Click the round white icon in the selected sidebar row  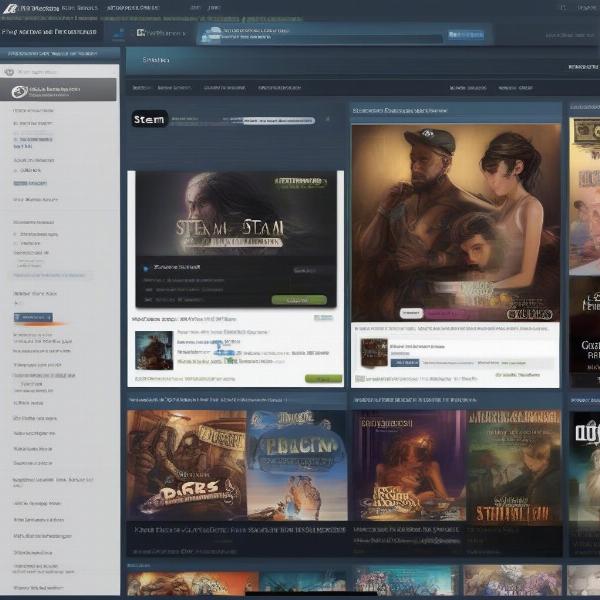coord(19,91)
